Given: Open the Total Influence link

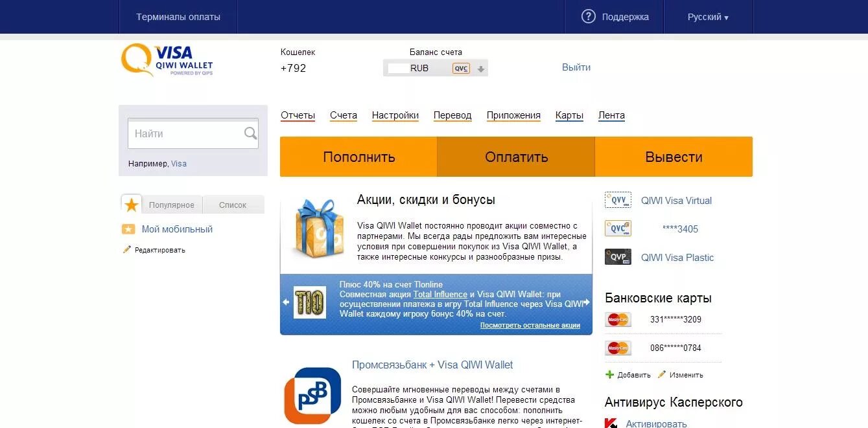Looking at the screenshot, I should 440,294.
